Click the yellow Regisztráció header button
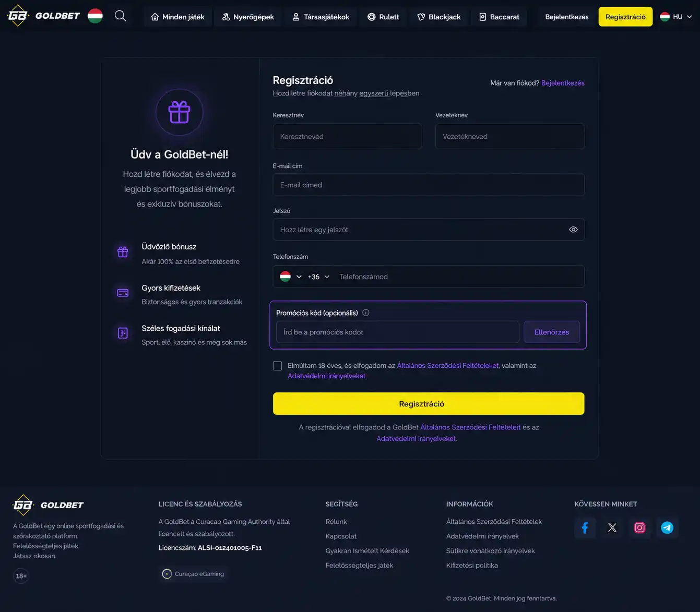Image resolution: width=700 pixels, height=612 pixels. (x=625, y=17)
